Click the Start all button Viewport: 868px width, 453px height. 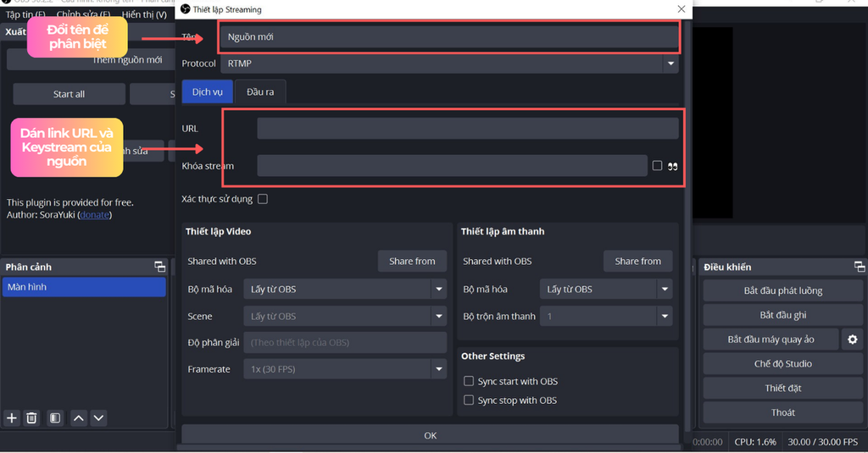pos(70,94)
